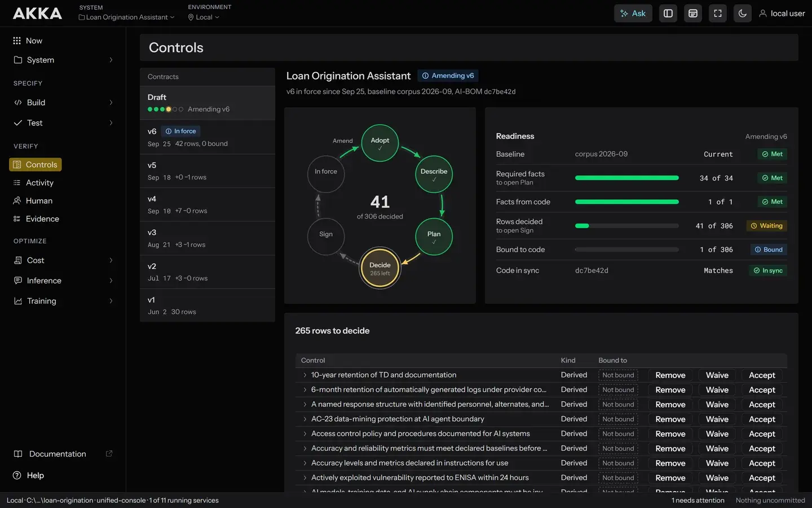Waive the 6-month retention logs row
Viewport: 812px width, 508px height.
click(x=717, y=390)
